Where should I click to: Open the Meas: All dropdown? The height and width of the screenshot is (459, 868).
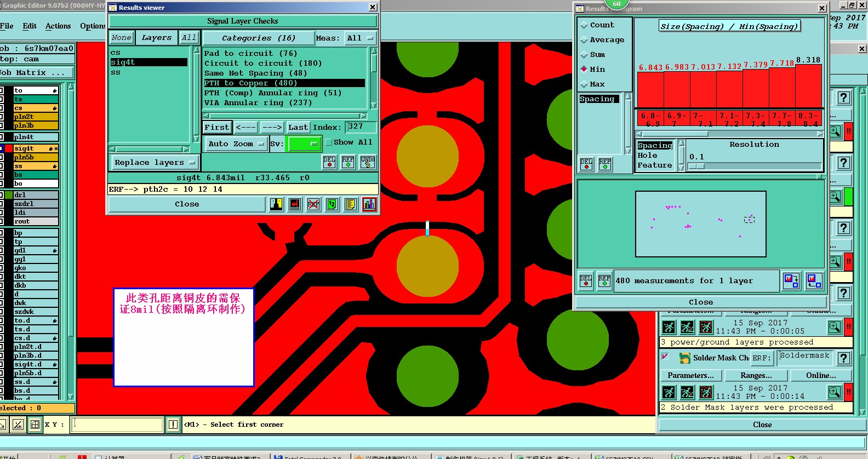tap(360, 38)
